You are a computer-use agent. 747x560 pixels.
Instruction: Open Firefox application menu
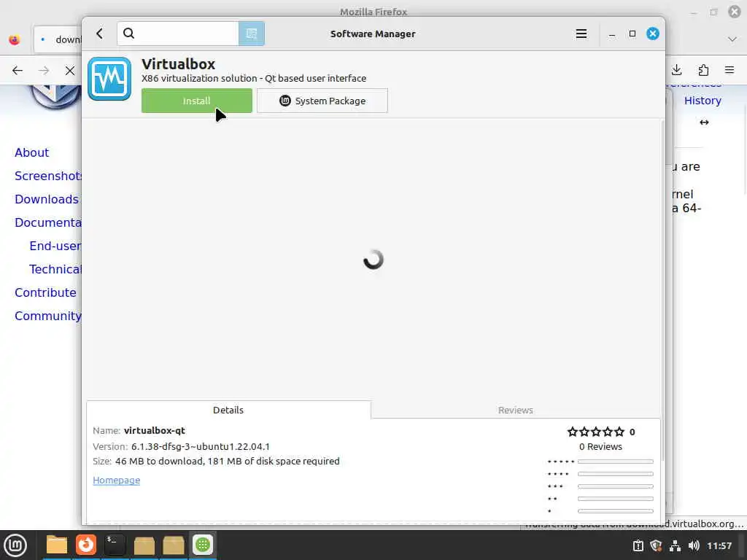coord(729,71)
